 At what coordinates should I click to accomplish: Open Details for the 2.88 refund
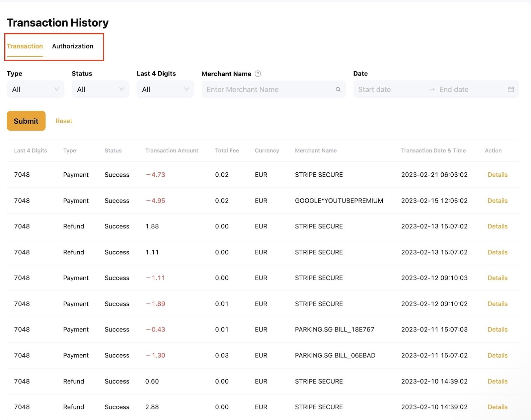[497, 407]
